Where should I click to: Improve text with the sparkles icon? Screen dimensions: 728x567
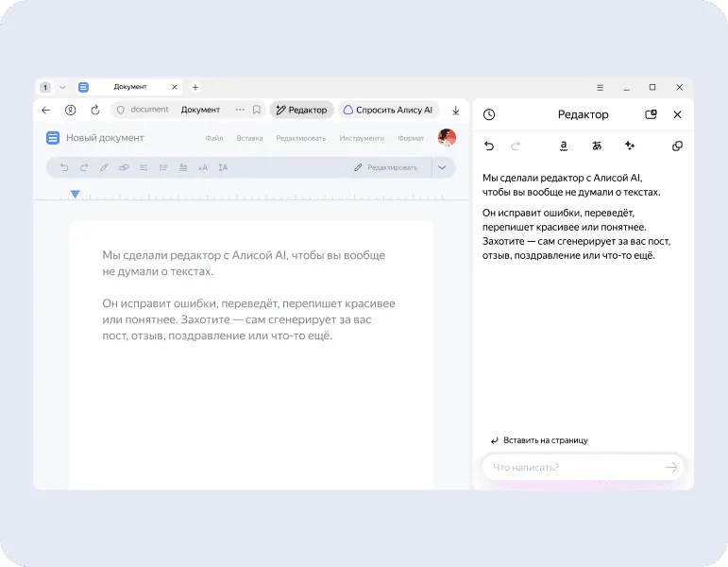(630, 146)
